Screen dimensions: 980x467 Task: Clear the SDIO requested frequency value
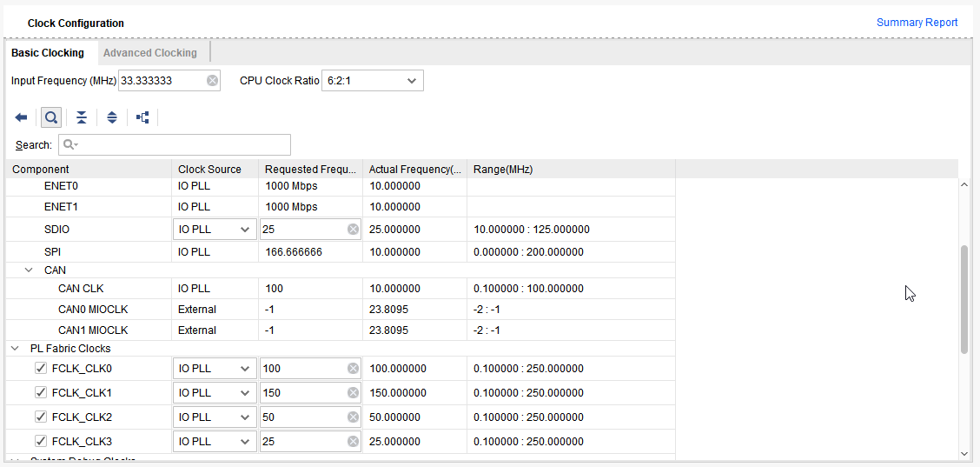tap(353, 230)
